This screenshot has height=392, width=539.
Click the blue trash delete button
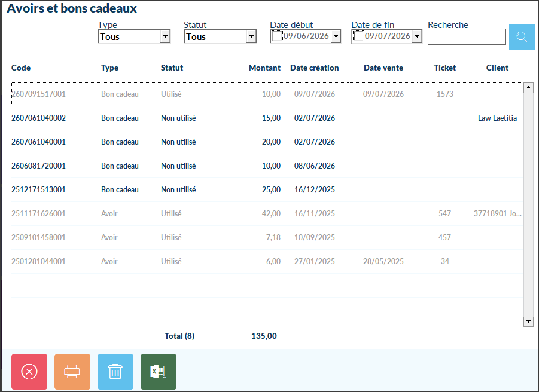tap(115, 372)
